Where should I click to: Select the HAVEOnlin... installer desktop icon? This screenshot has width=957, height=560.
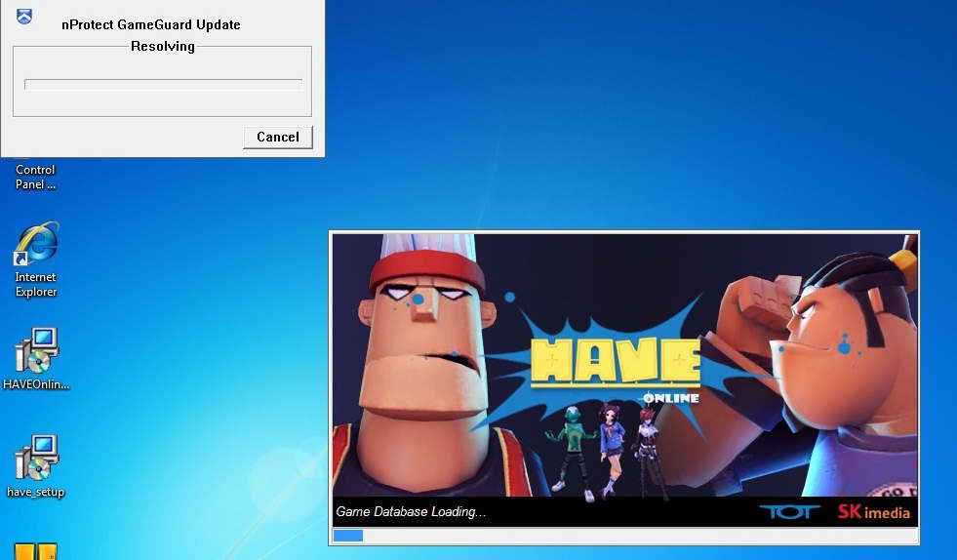click(x=36, y=358)
